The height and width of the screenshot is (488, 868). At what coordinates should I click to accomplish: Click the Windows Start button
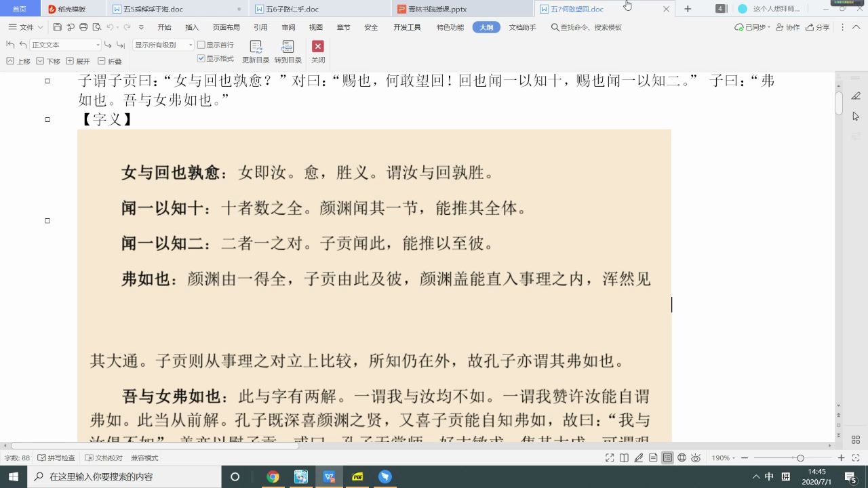pos(14,476)
